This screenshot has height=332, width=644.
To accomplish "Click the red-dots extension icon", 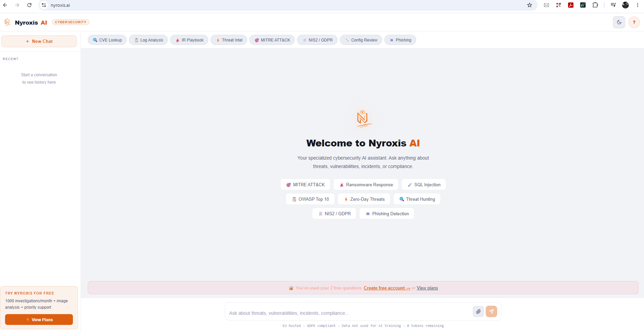I will point(559,5).
